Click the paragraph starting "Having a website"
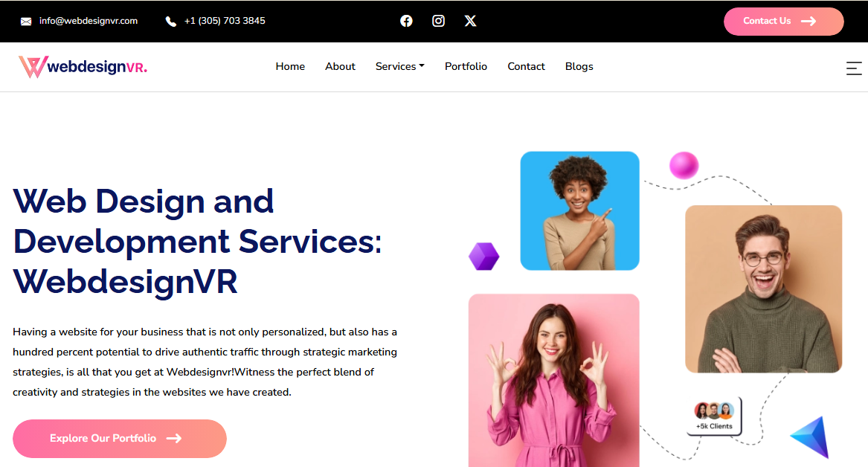The image size is (868, 467). coord(205,362)
